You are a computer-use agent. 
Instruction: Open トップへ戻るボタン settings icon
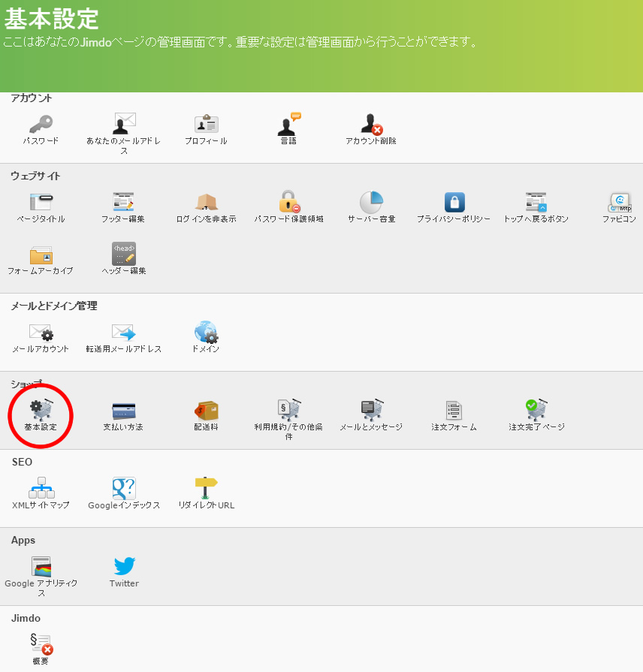coord(536,202)
